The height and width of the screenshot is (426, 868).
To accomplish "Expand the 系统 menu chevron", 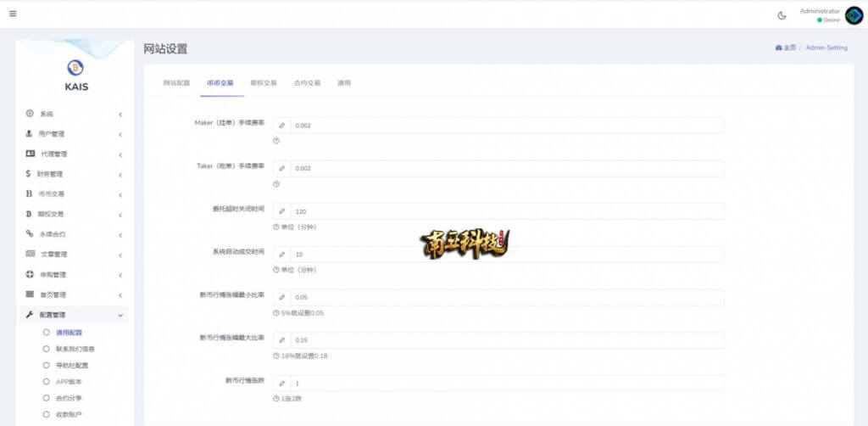I will click(120, 115).
